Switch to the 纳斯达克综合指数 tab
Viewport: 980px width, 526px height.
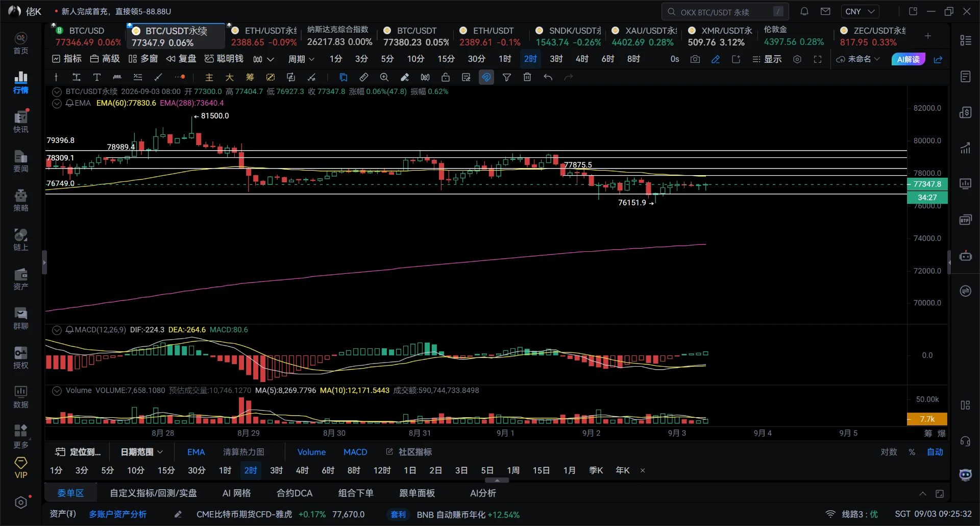pos(339,36)
